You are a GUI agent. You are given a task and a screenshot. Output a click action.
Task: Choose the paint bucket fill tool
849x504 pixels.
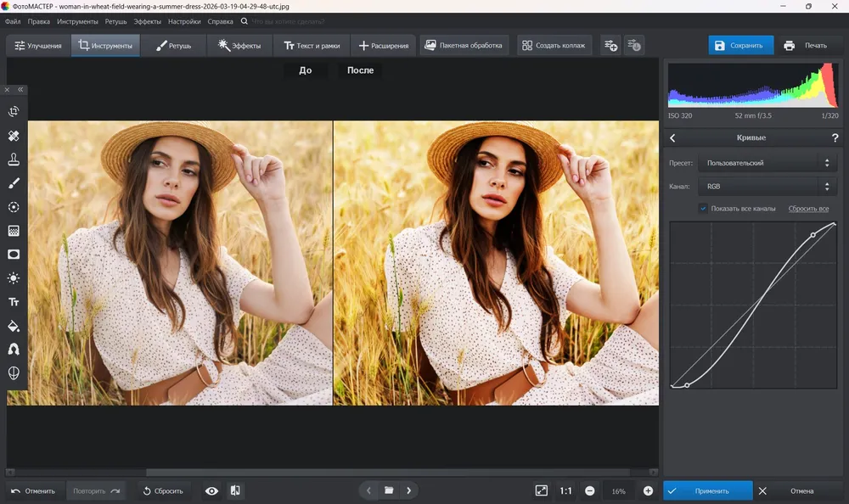(14, 326)
